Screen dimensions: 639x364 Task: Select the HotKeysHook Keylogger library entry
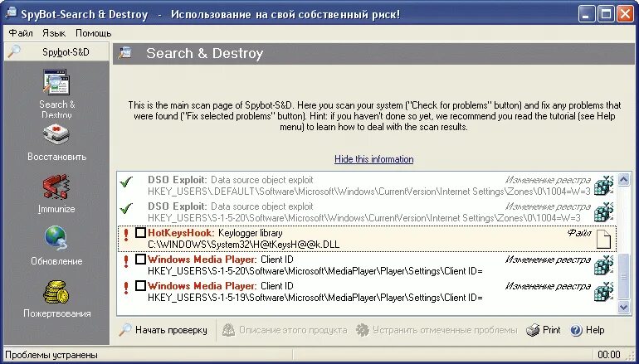367,239
